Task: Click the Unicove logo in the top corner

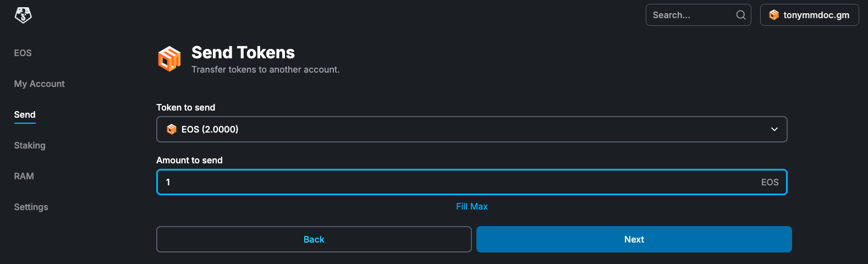Action: [x=23, y=15]
